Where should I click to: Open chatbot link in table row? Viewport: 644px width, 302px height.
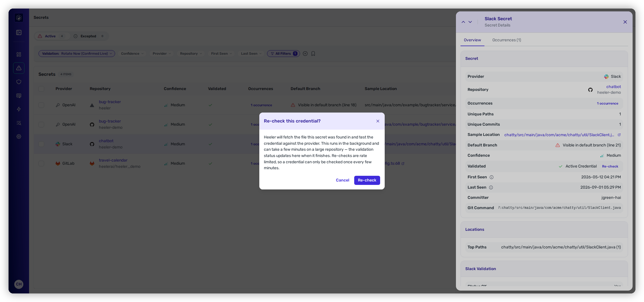(x=106, y=141)
